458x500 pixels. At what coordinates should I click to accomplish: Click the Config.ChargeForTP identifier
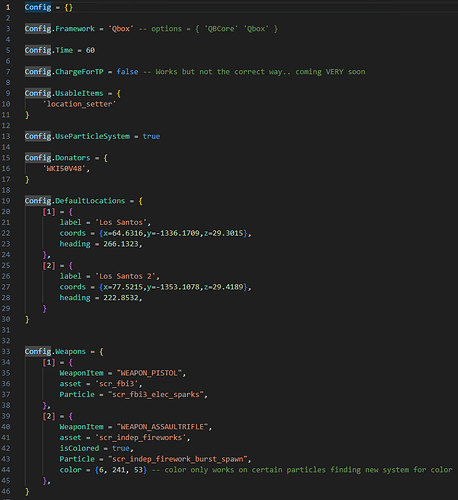pyautogui.click(x=64, y=72)
